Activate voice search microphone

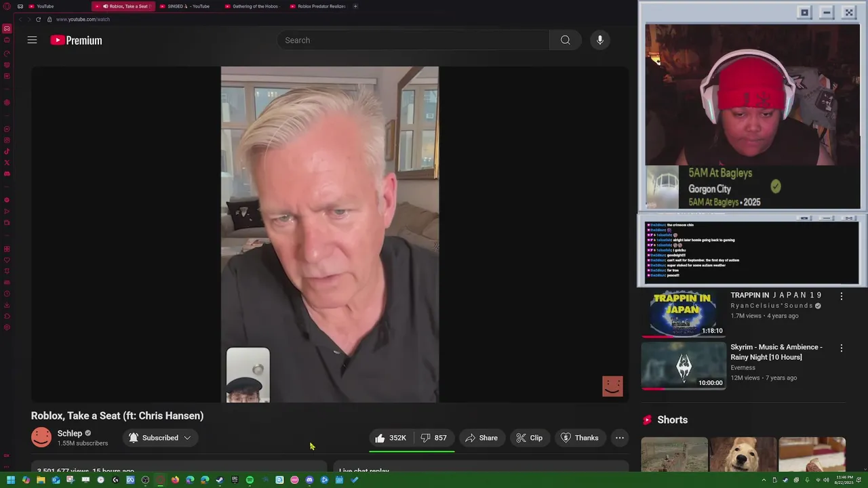coord(599,40)
